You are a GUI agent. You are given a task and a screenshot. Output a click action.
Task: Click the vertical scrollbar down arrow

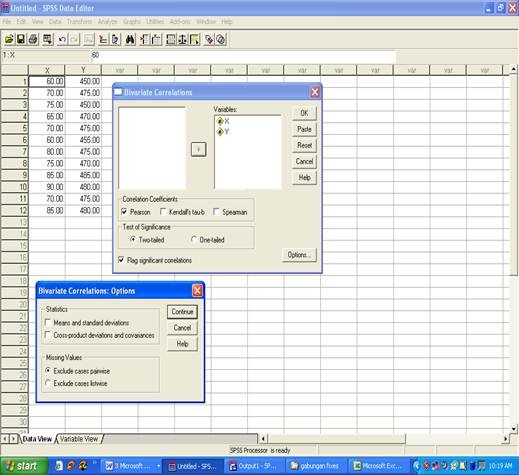point(514,428)
